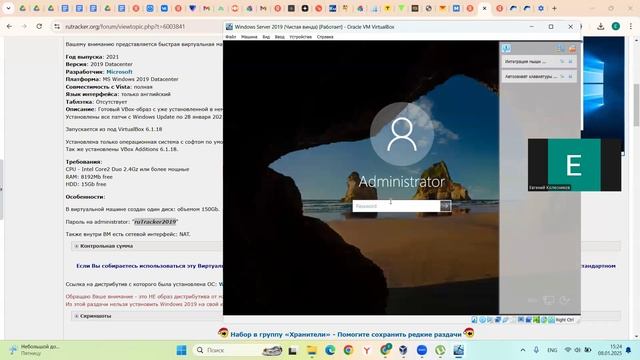Reload the rutracker page

39,27
